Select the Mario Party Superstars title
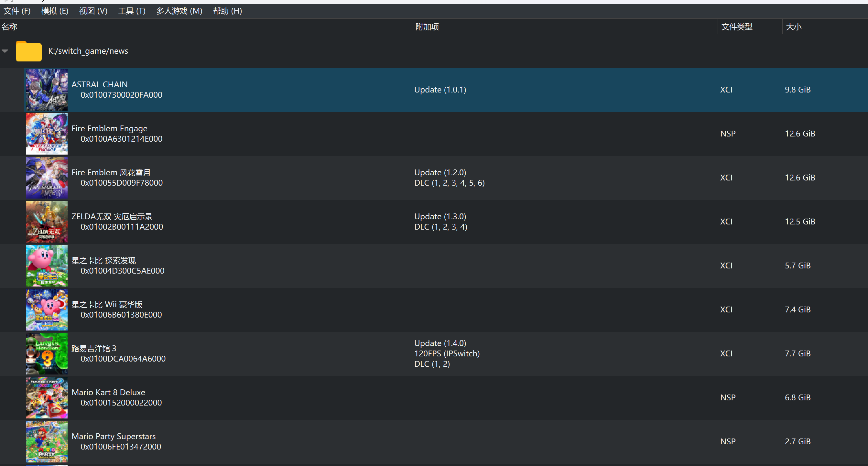 (x=114, y=436)
